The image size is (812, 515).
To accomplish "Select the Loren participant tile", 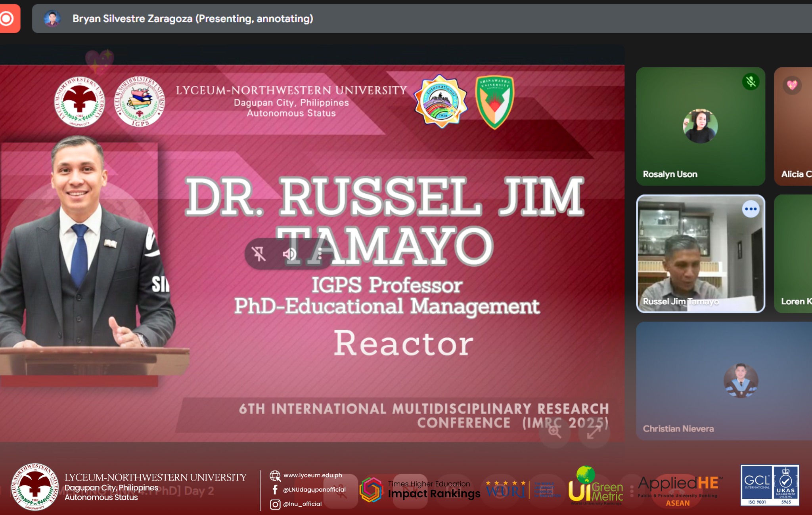I will pos(793,254).
